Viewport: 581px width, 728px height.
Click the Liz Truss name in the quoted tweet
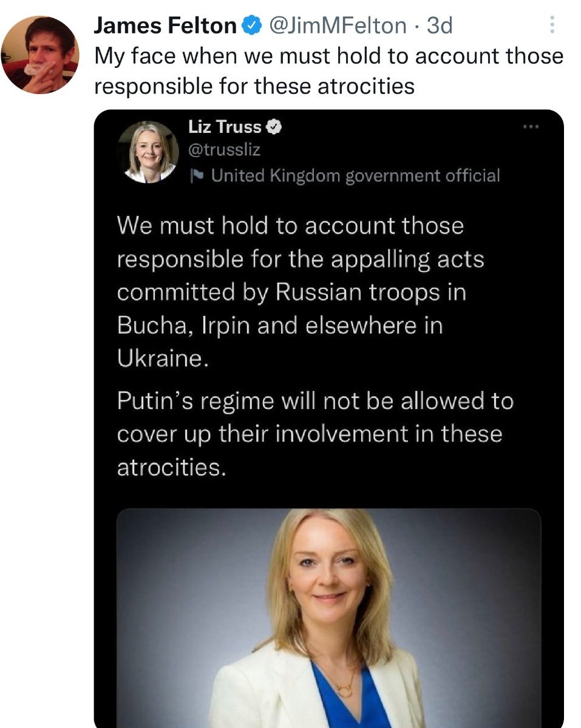point(225,127)
